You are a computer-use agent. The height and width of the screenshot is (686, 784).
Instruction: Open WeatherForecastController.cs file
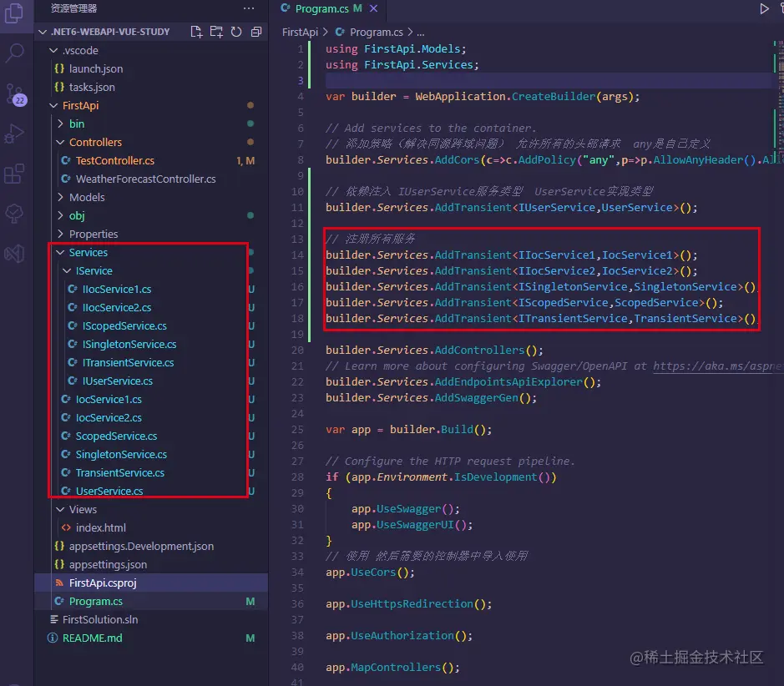pos(151,179)
